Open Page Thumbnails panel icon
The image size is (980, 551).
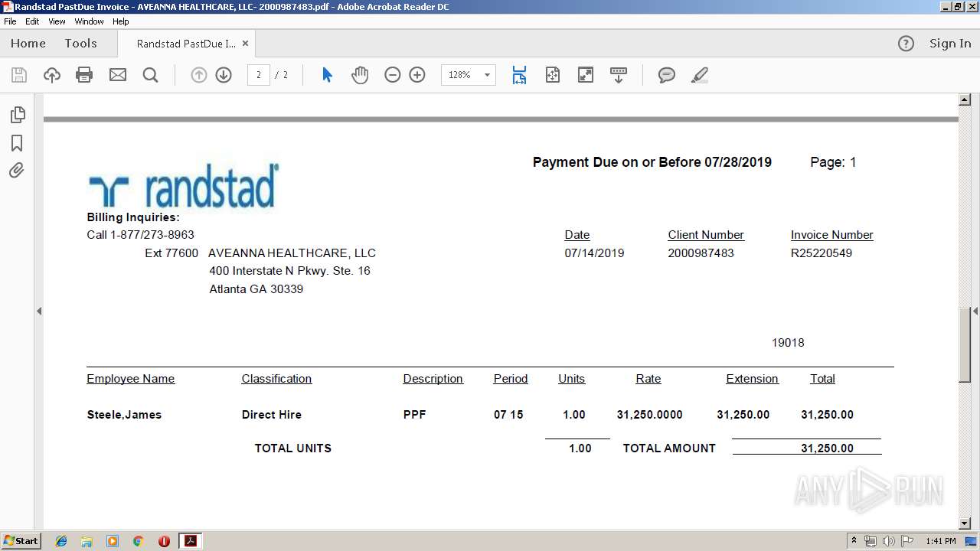[17, 115]
